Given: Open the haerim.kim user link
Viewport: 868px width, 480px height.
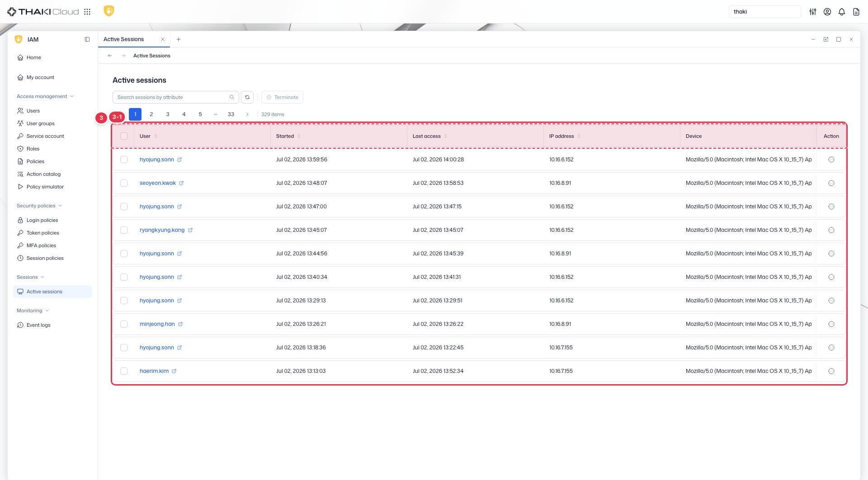Looking at the screenshot, I should (x=154, y=371).
